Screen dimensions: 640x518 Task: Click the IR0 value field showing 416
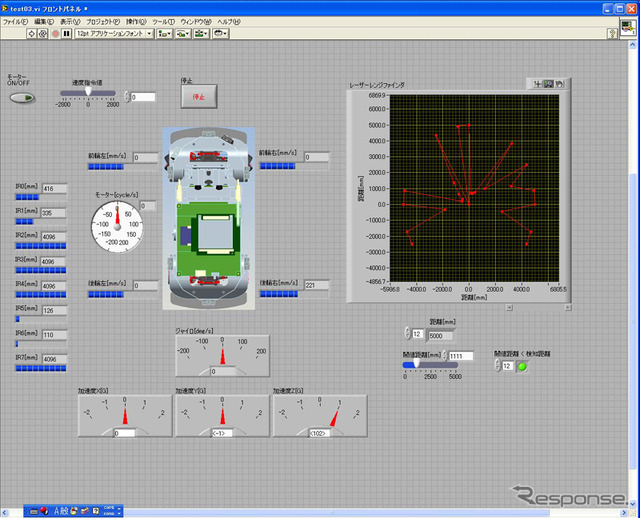(x=55, y=189)
